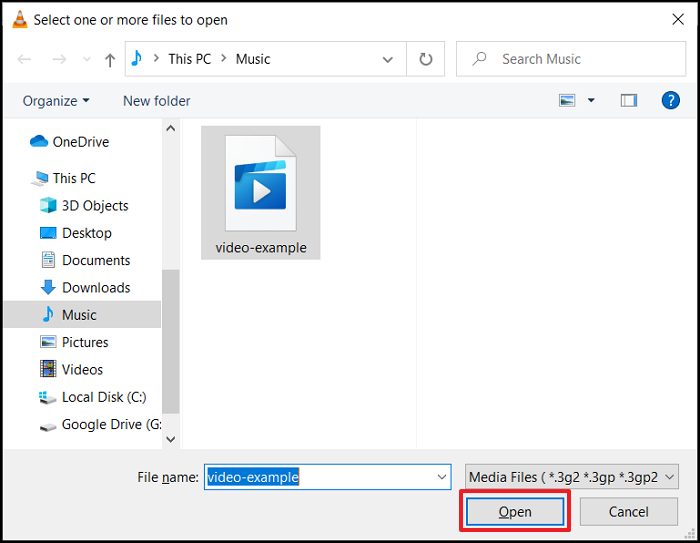Screen dimensions: 700x543
Task: Toggle the preview pane icon
Action: pos(628,100)
